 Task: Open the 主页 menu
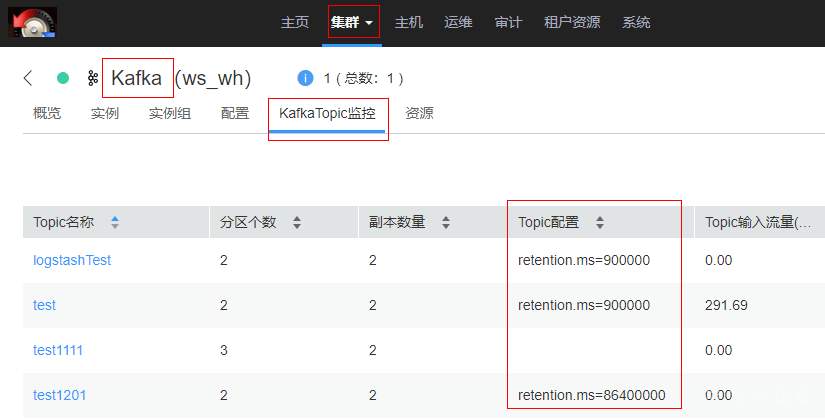295,23
